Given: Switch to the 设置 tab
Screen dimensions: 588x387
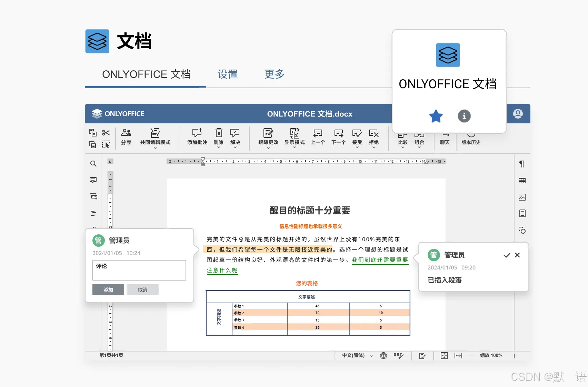Looking at the screenshot, I should (228, 74).
